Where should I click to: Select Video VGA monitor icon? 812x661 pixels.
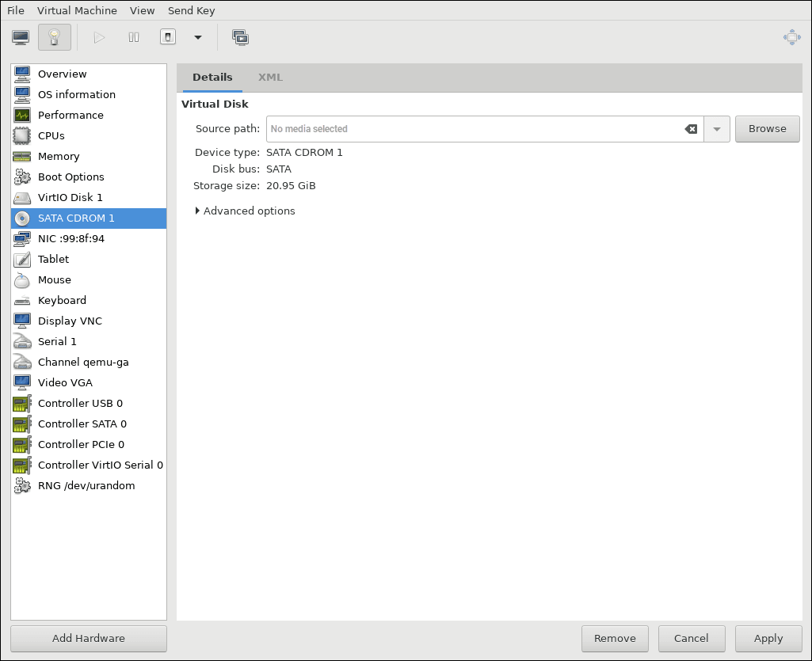22,383
